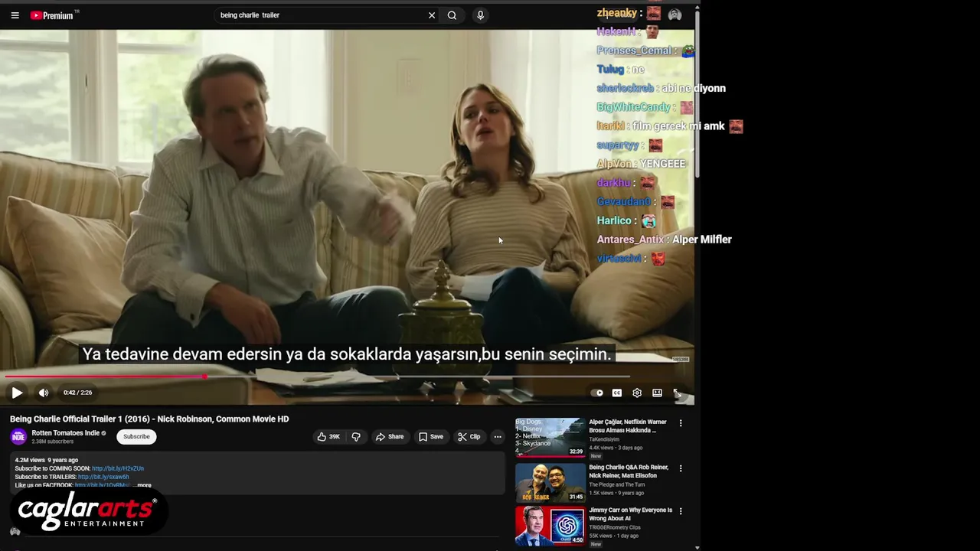Click chat username Antares_Antix
980x551 pixels.
630,240
